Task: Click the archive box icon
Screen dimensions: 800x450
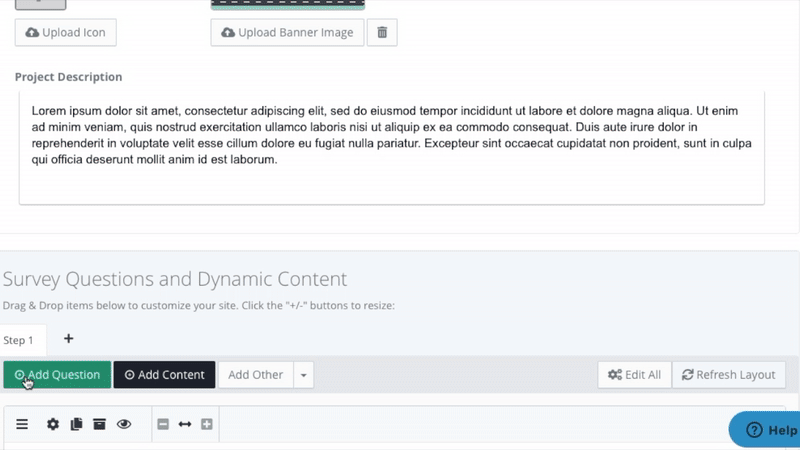Action: click(99, 424)
